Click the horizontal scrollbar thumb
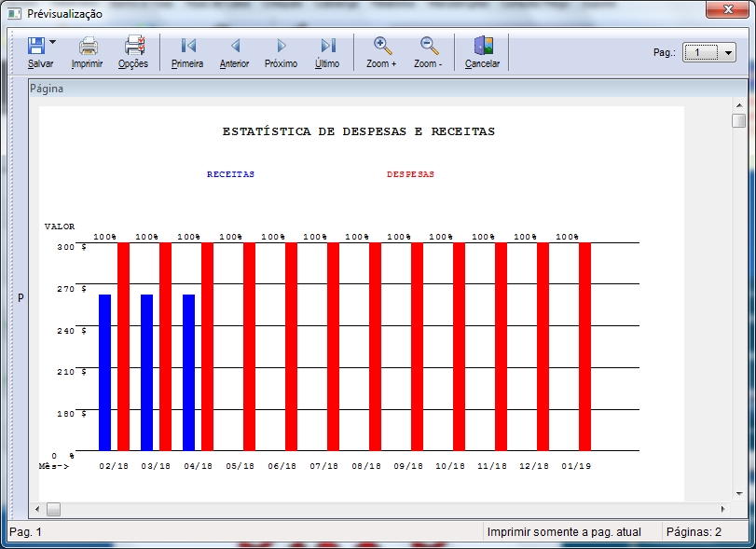 [x=53, y=509]
